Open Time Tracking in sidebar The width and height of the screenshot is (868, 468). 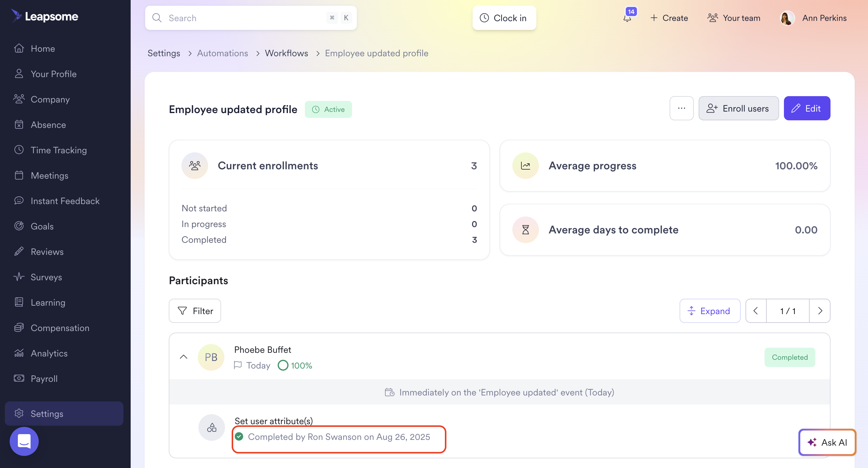click(59, 150)
